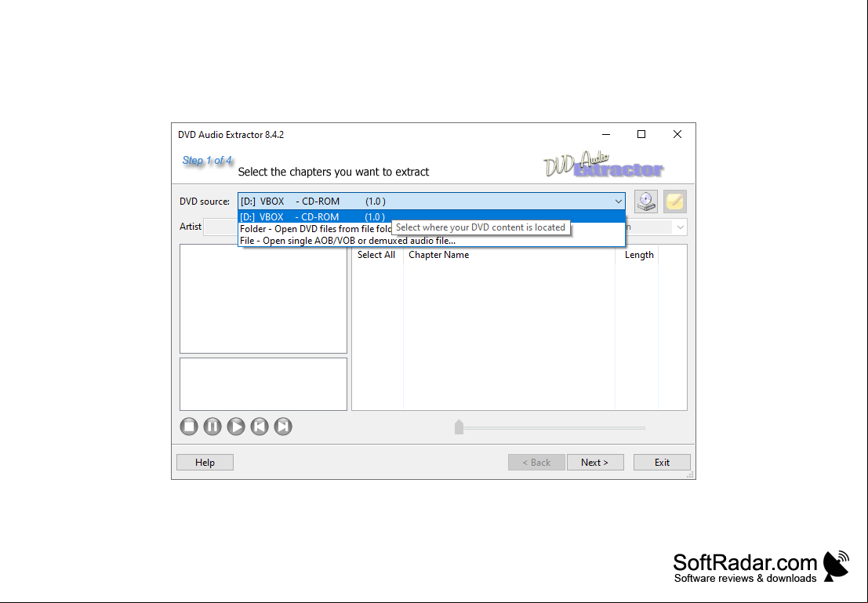Pause playback with the pause button

tap(212, 427)
